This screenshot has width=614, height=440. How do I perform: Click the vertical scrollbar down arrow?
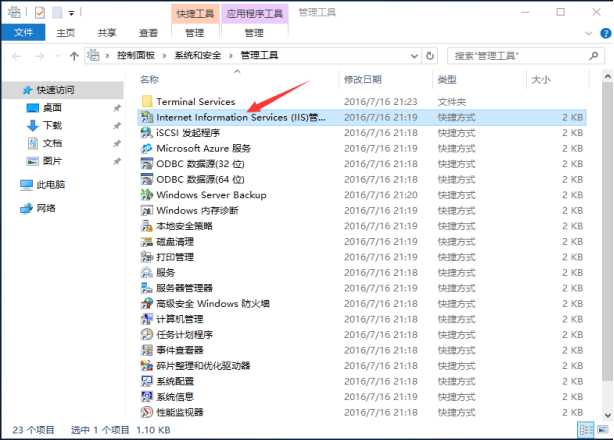607,415
